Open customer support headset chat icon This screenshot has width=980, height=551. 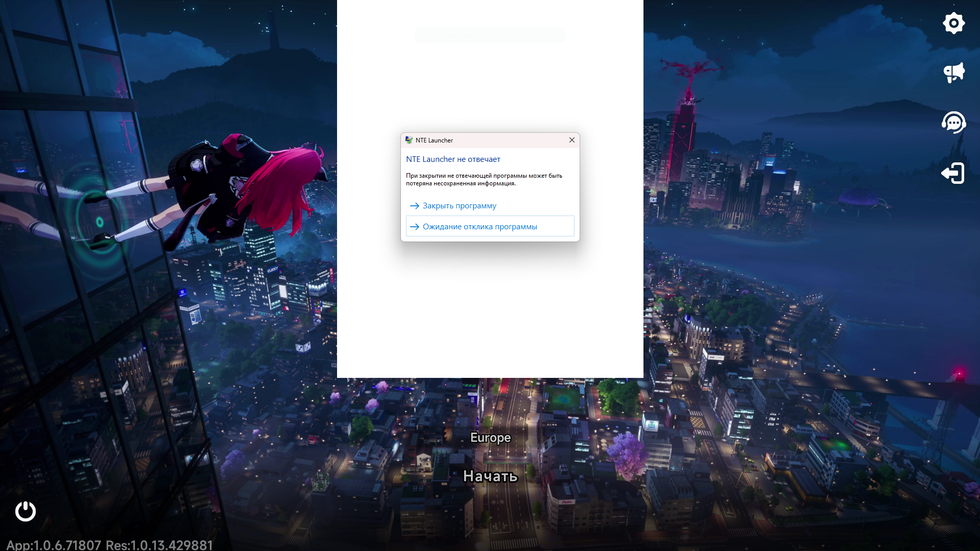point(953,123)
